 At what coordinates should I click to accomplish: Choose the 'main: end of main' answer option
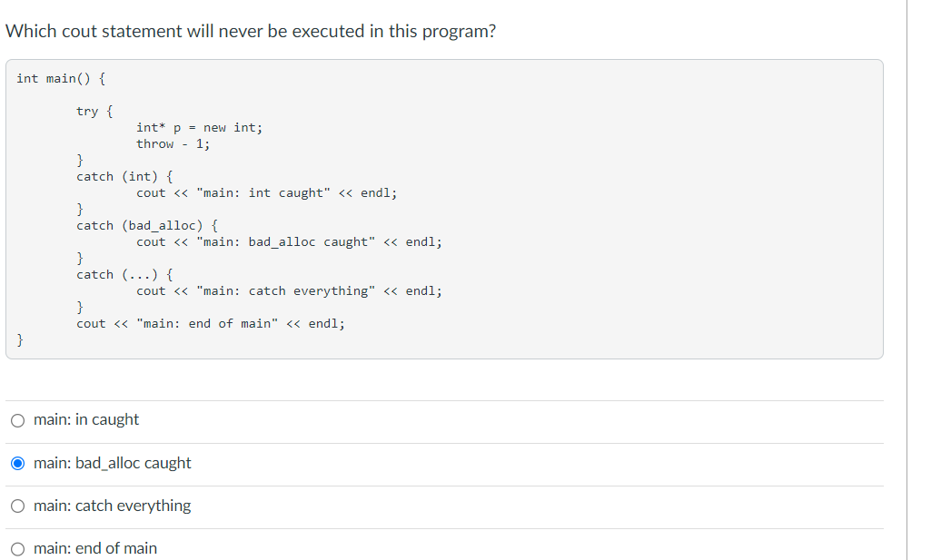pyautogui.click(x=17, y=548)
